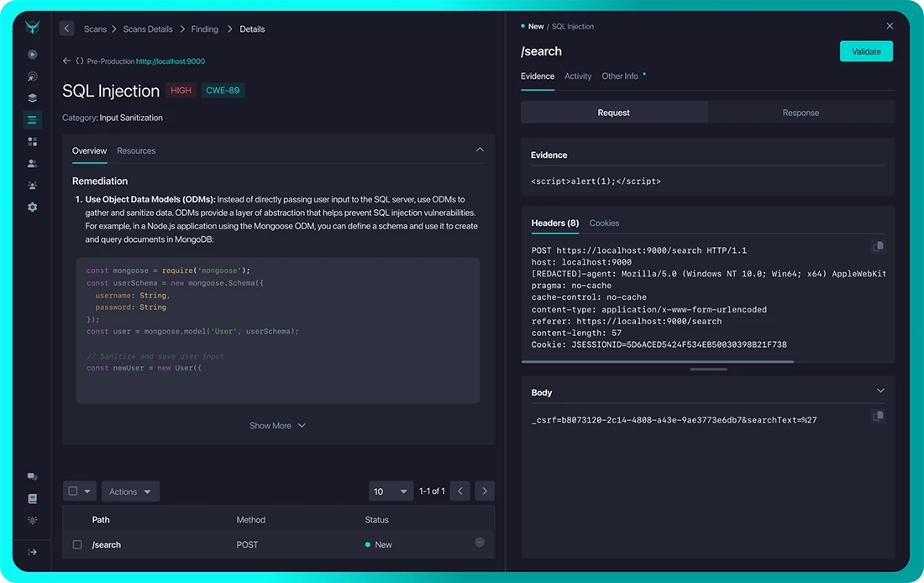
Task: Select the highlighted list sidebar icon
Action: click(33, 119)
